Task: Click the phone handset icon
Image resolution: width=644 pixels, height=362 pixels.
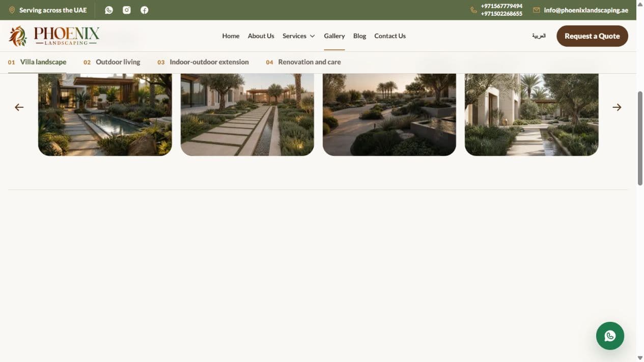Action: coord(474,10)
